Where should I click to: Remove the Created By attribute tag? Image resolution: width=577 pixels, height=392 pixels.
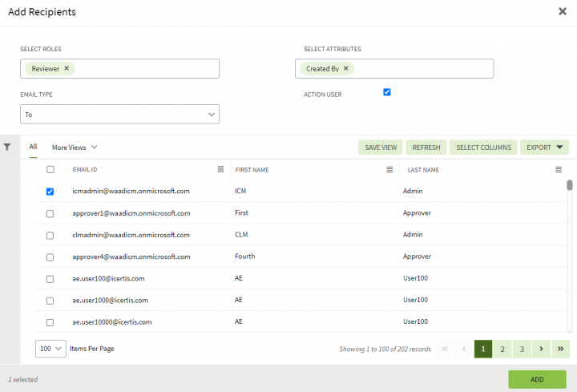(x=346, y=69)
